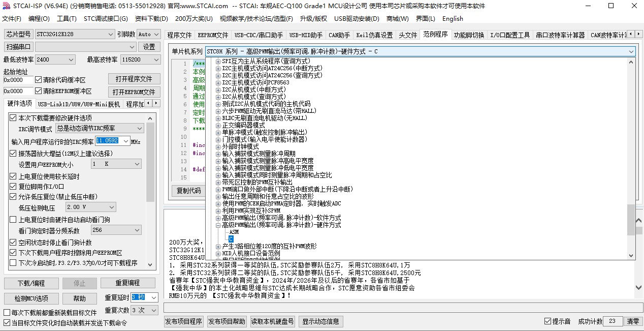Uncheck 当目标文件变化时自动装载并发送下载命令
The height and width of the screenshot is (331, 644).
point(7,323)
